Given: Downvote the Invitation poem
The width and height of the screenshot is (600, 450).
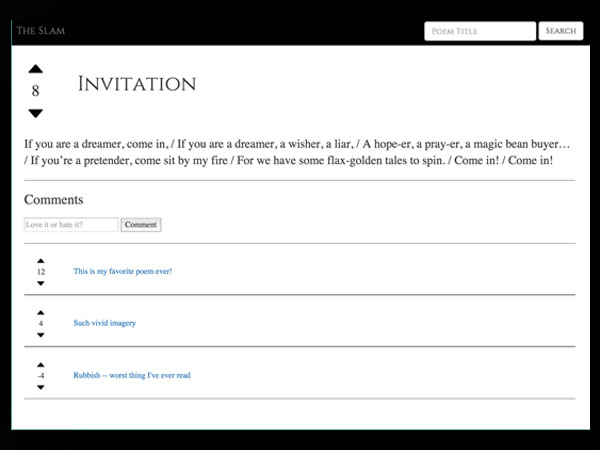Looking at the screenshot, I should click(x=35, y=113).
